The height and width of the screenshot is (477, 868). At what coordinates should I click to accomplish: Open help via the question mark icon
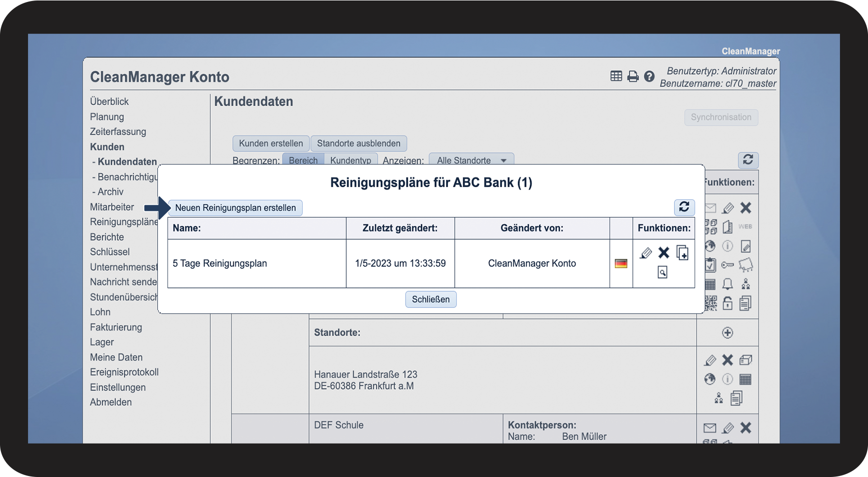click(x=649, y=77)
